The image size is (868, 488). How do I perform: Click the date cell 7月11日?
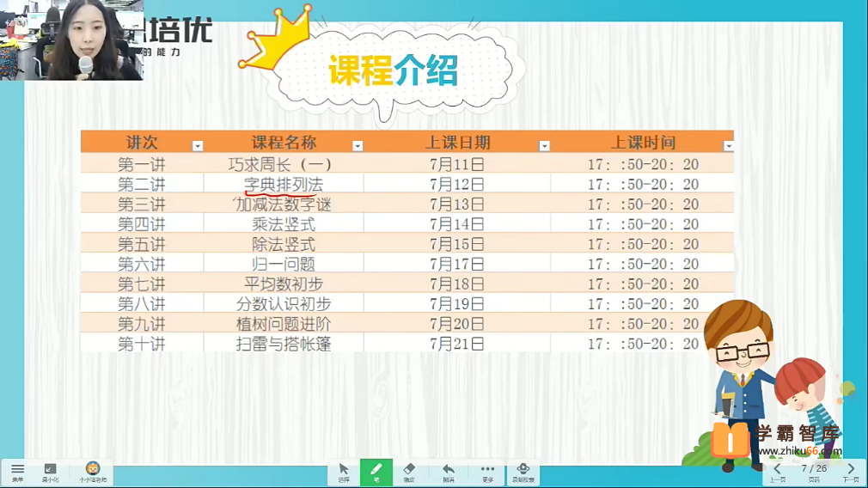click(x=457, y=164)
